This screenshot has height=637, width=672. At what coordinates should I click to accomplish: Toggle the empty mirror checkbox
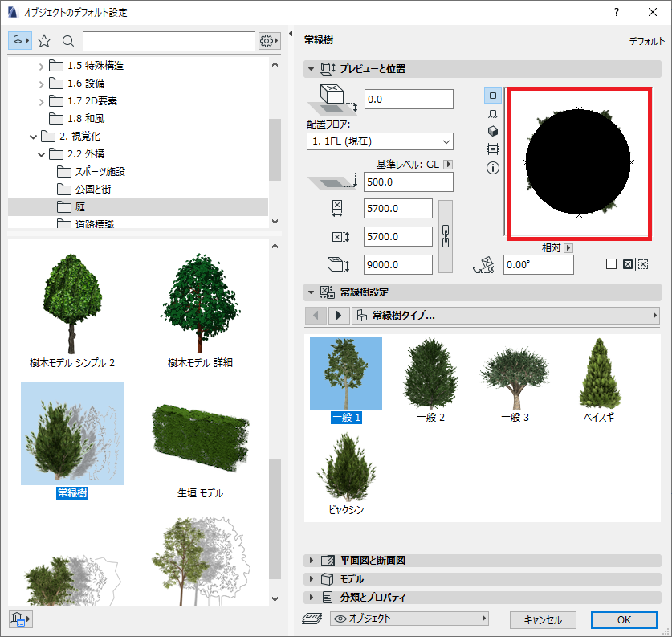pos(612,264)
